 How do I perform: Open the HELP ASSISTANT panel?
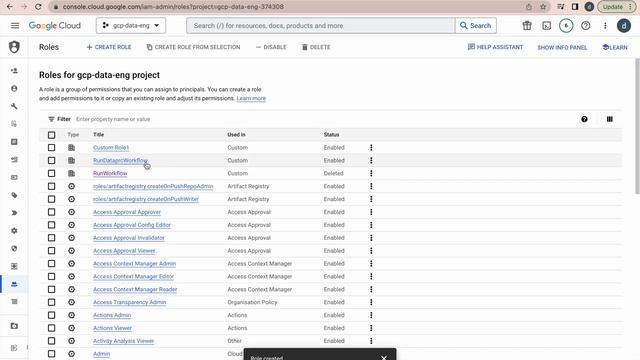(x=495, y=47)
